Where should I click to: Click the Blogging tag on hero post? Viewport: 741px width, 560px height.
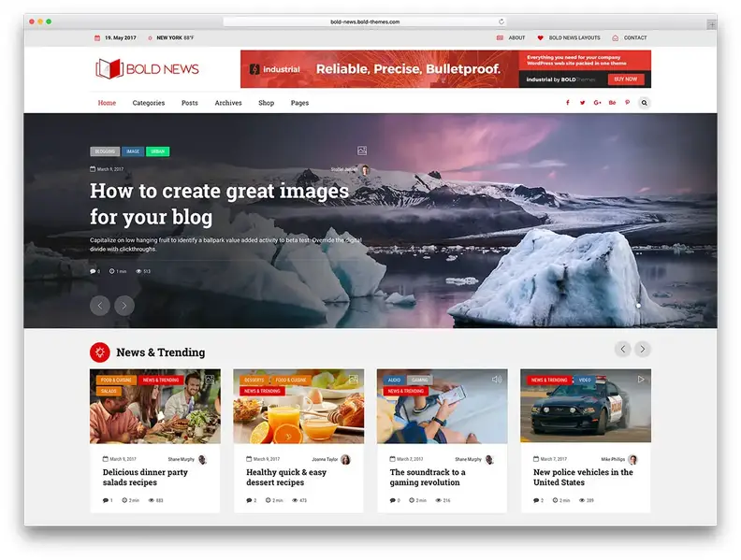104,151
